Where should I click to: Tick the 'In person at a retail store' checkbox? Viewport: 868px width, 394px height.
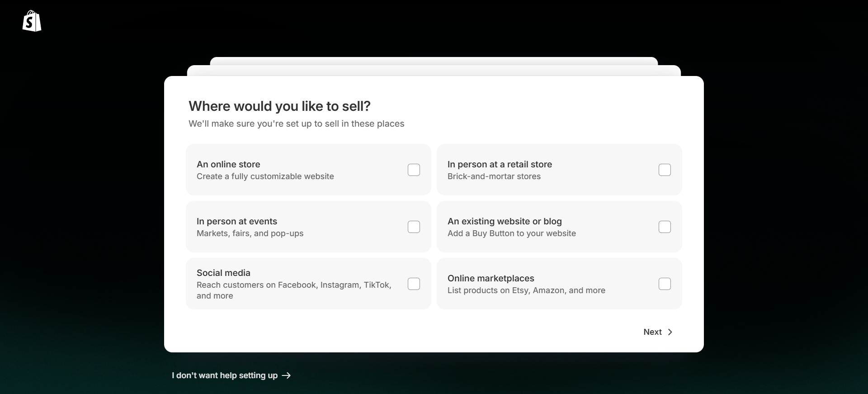pyautogui.click(x=665, y=170)
